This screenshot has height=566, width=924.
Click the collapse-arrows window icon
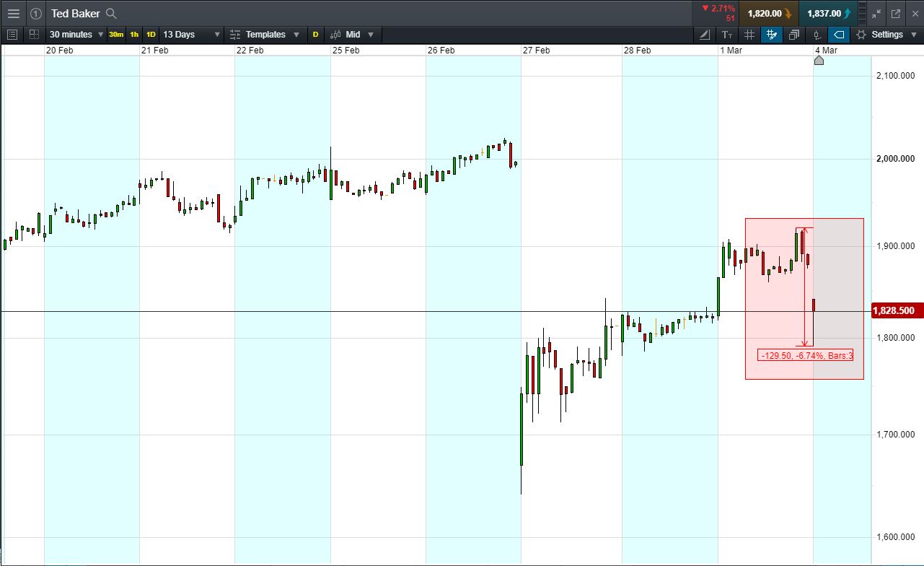click(876, 13)
